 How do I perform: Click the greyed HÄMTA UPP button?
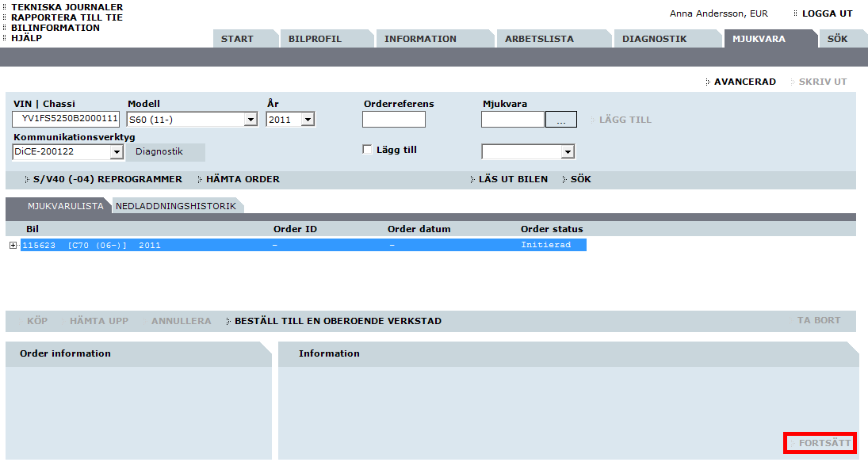tap(99, 321)
